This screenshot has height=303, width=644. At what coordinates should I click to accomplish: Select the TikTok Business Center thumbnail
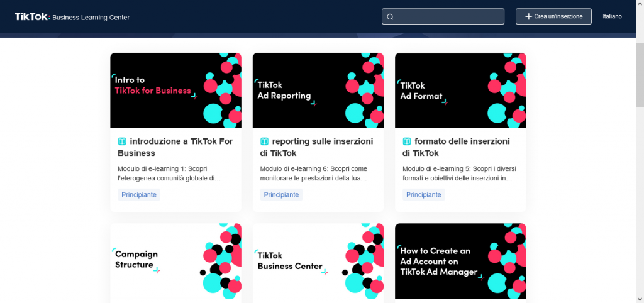pyautogui.click(x=318, y=261)
